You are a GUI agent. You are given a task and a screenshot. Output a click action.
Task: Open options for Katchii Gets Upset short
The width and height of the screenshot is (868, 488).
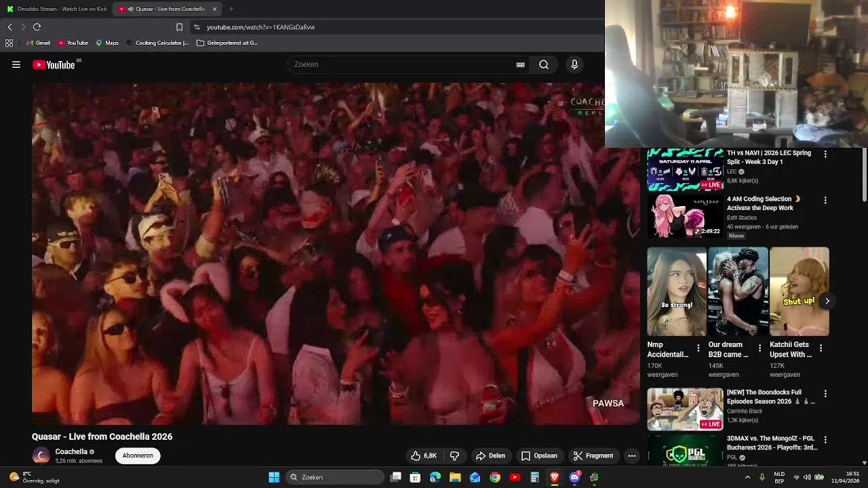(x=821, y=348)
